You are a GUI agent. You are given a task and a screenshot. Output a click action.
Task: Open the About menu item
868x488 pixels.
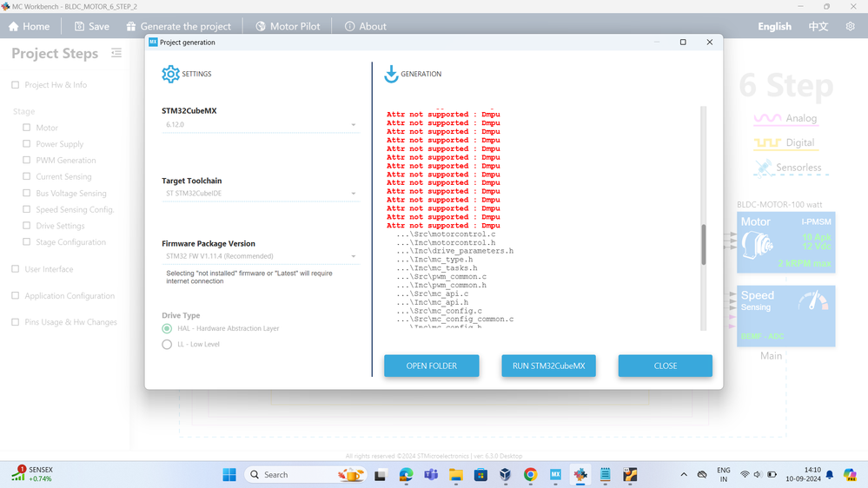365,27
